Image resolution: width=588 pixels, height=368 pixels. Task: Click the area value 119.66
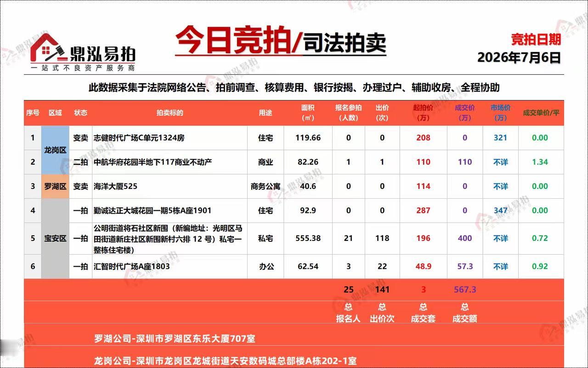[x=308, y=138]
